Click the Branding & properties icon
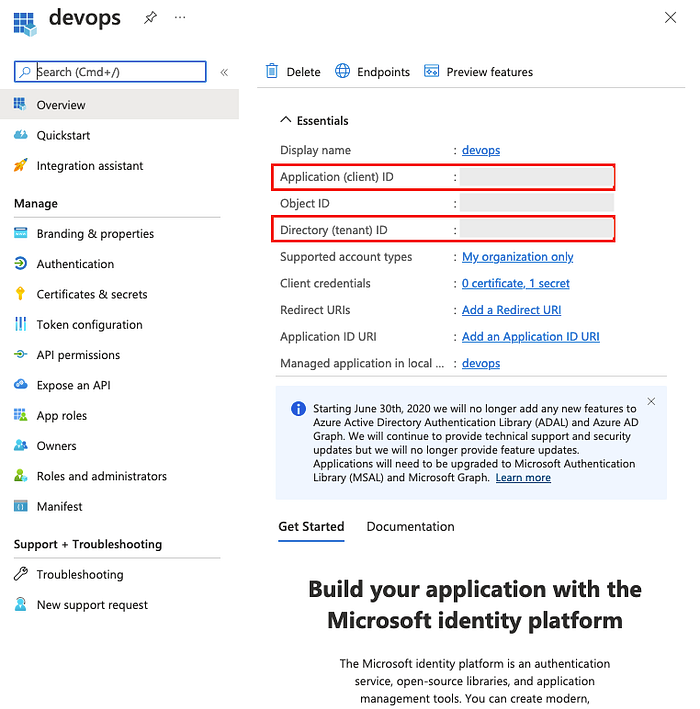Image resolution: width=700 pixels, height=709 pixels. coord(21,233)
